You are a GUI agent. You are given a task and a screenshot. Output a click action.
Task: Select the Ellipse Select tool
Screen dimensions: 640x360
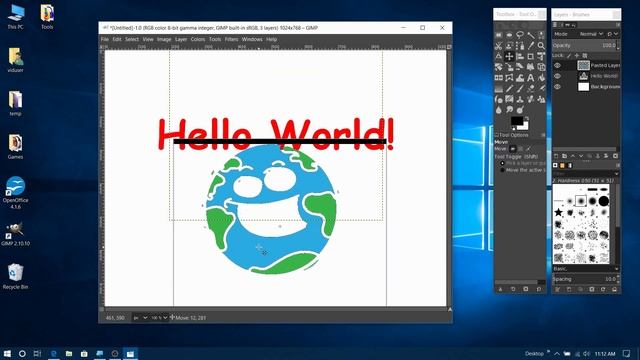[509, 35]
